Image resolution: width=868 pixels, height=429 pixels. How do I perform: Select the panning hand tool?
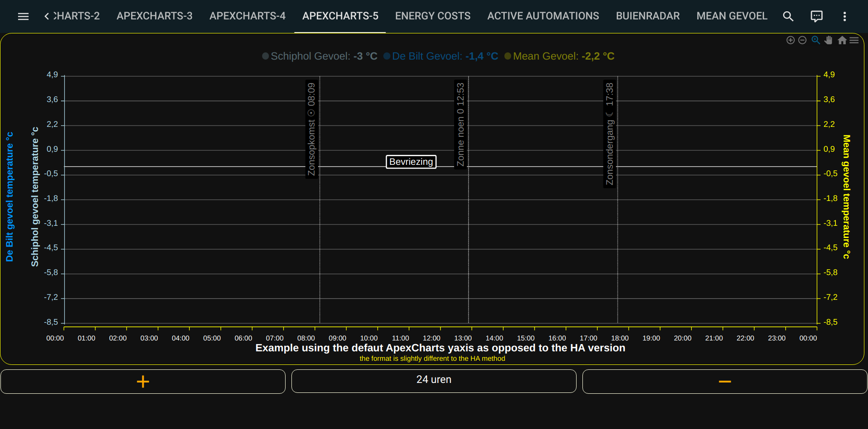(x=829, y=40)
